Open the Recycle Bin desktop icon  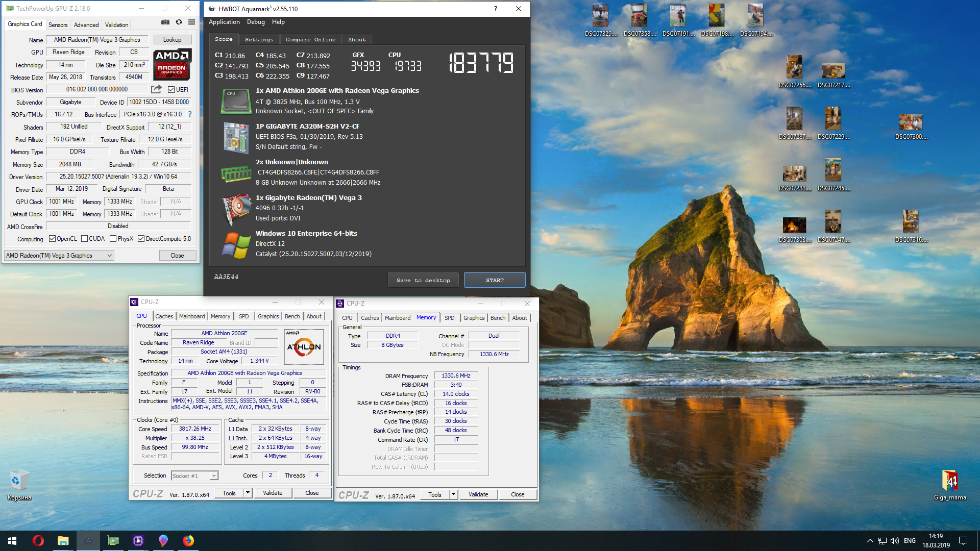19,485
